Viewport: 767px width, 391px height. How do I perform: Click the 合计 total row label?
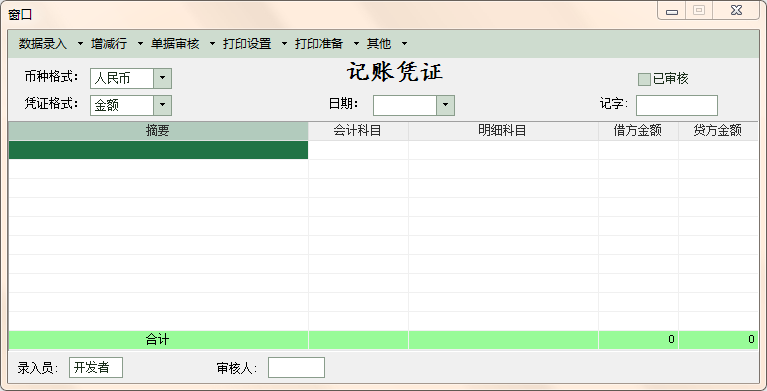158,340
